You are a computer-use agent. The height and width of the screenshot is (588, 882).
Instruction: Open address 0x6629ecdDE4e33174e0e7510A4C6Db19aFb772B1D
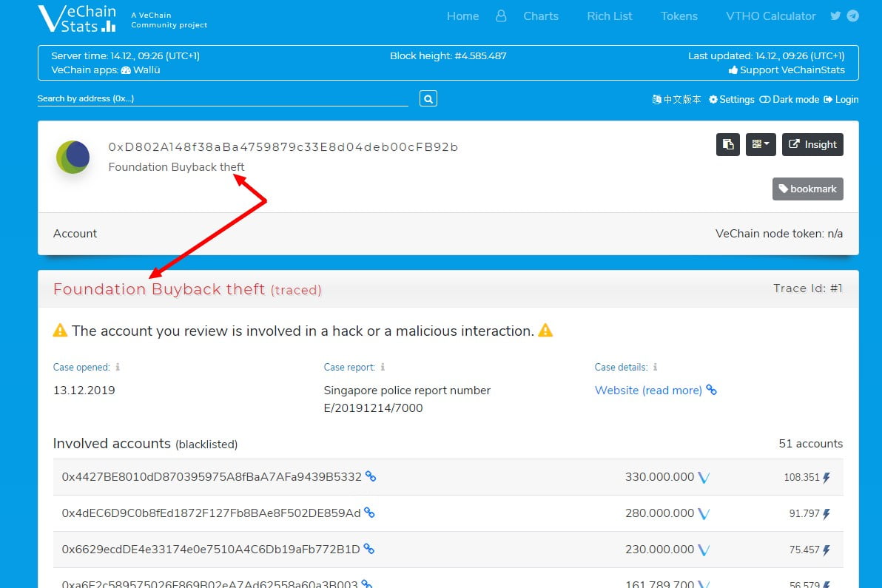point(211,550)
